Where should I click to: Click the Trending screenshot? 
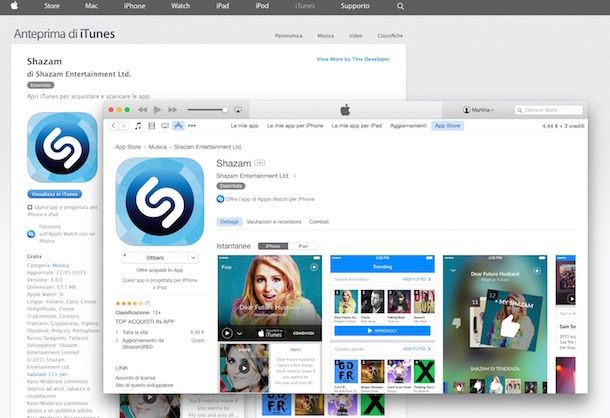382,324
